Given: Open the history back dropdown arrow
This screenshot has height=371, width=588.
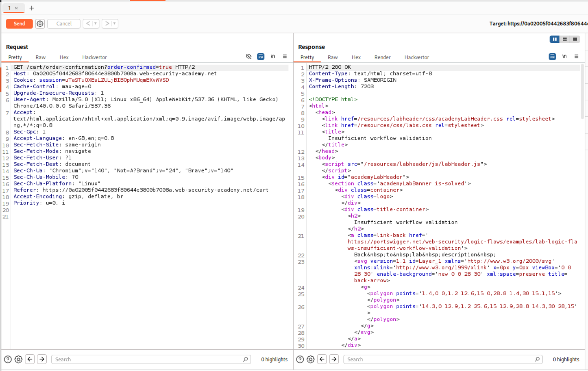Looking at the screenshot, I should 95,24.
